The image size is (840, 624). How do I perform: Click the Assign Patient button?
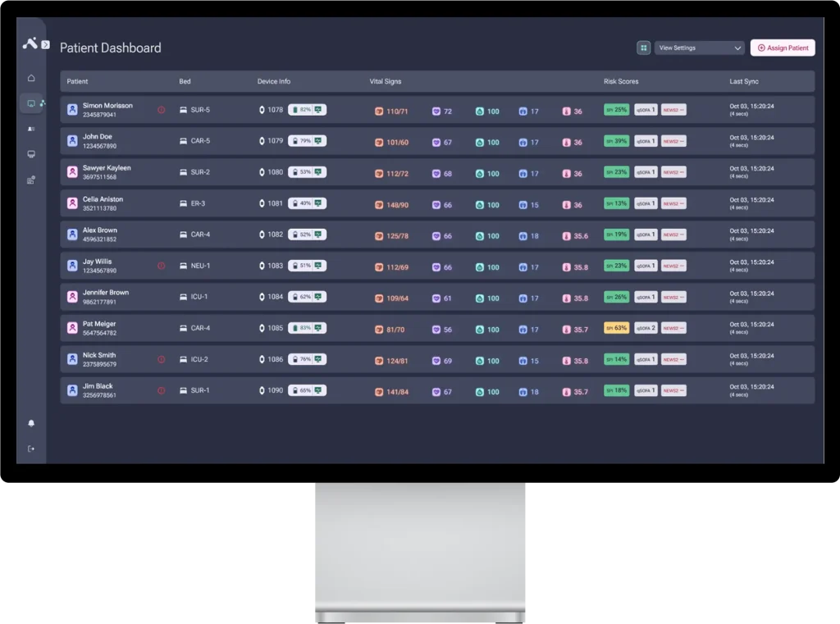tap(783, 48)
